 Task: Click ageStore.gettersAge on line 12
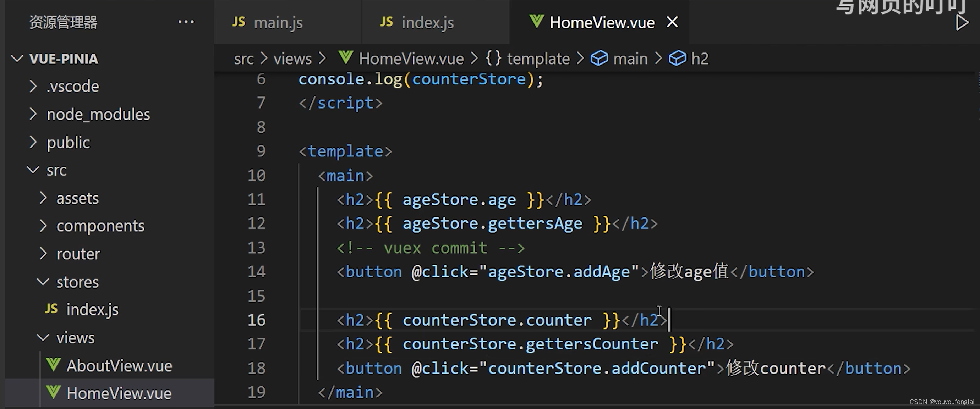[x=492, y=223]
